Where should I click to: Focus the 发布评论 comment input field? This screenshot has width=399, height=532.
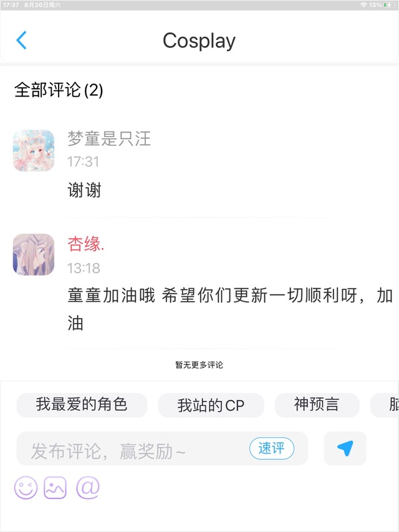tap(162, 448)
